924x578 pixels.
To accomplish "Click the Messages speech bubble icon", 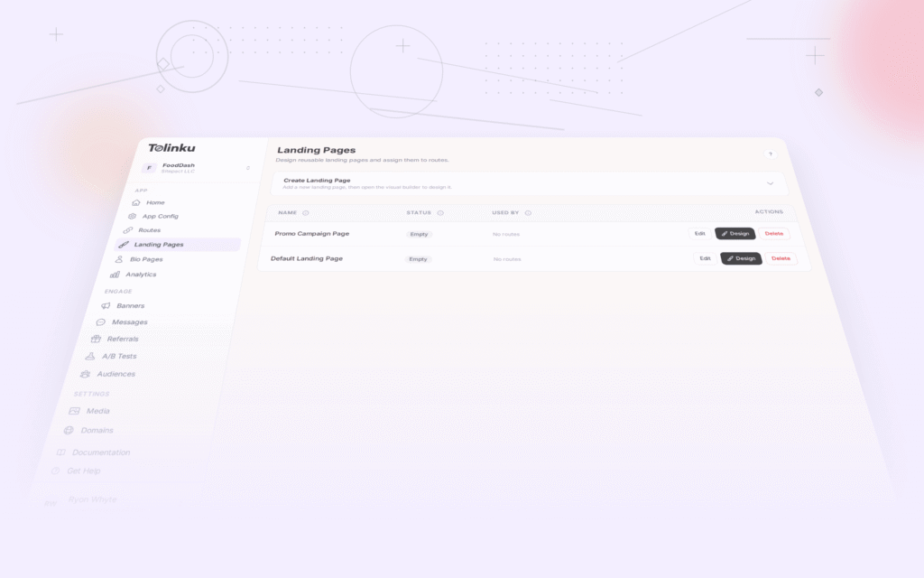I will click(x=101, y=322).
